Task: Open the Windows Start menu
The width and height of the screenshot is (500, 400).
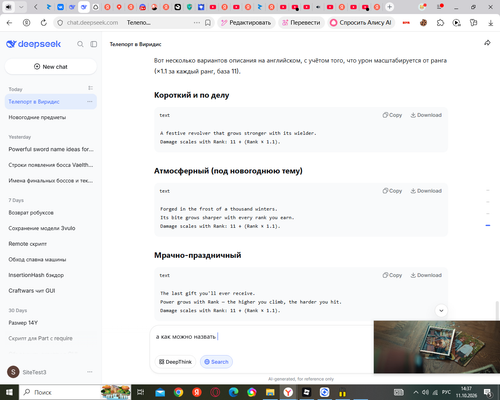Action: (9, 392)
